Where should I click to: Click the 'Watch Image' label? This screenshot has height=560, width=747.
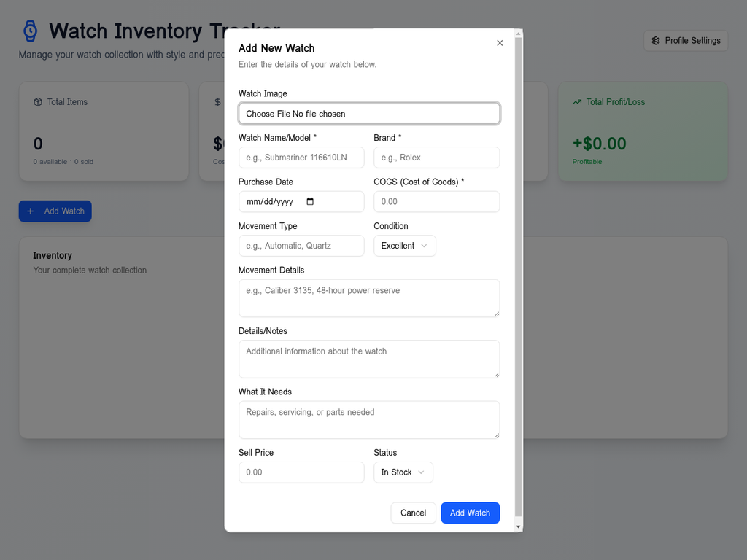(263, 94)
